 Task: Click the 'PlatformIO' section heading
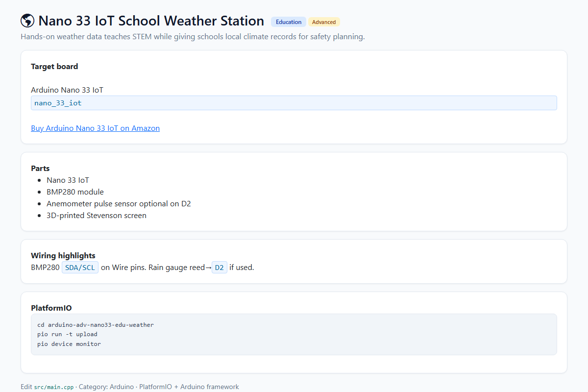pos(51,308)
